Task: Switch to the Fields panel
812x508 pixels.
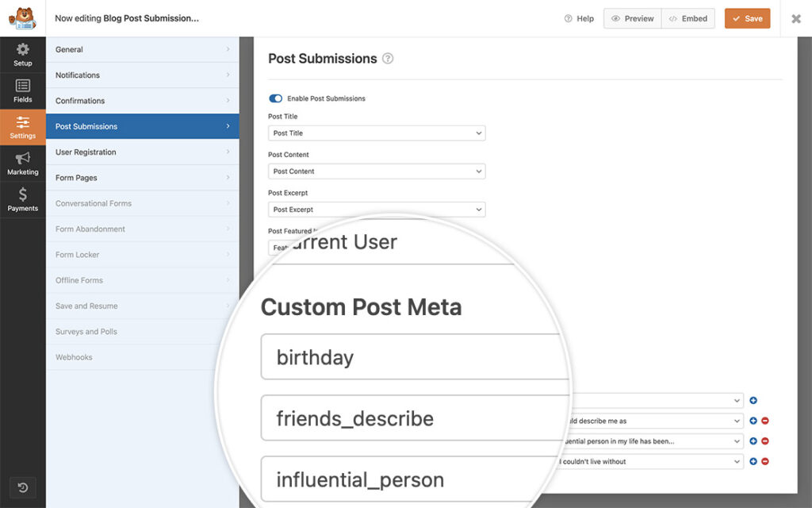Action: tap(22, 90)
